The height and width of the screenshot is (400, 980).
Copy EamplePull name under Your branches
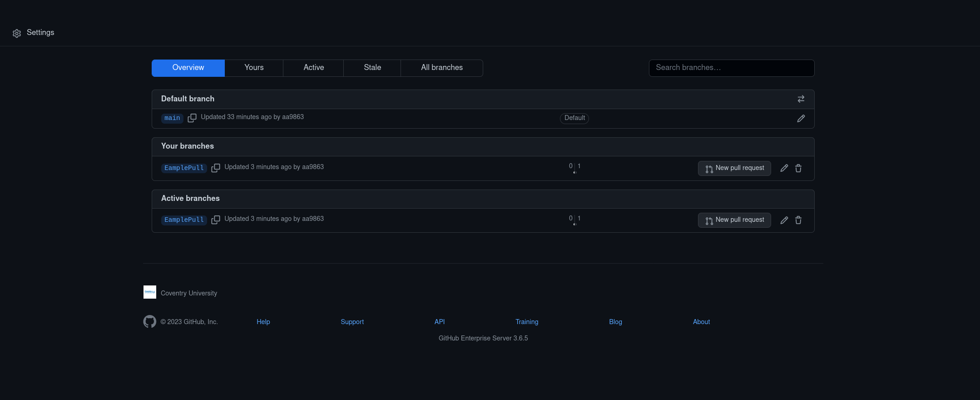[x=216, y=168]
